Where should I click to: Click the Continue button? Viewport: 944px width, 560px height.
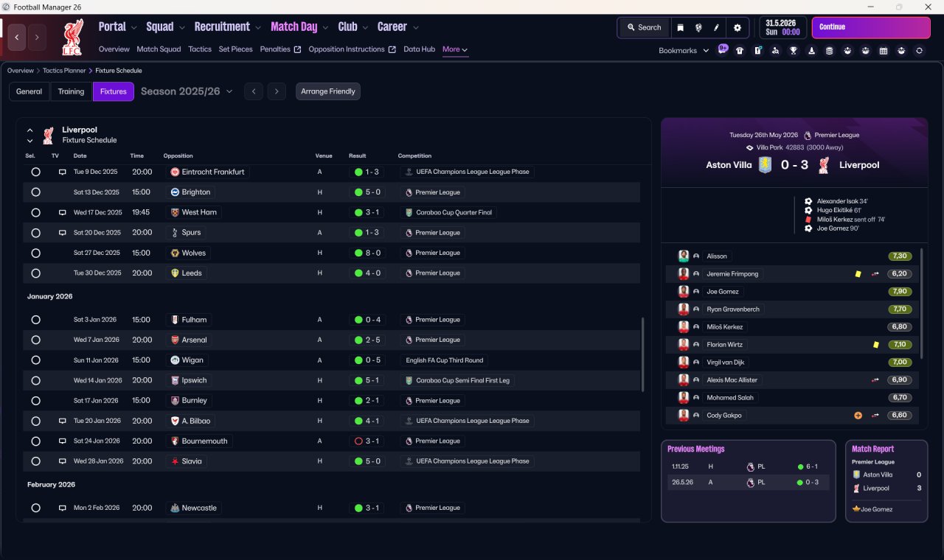tap(871, 27)
